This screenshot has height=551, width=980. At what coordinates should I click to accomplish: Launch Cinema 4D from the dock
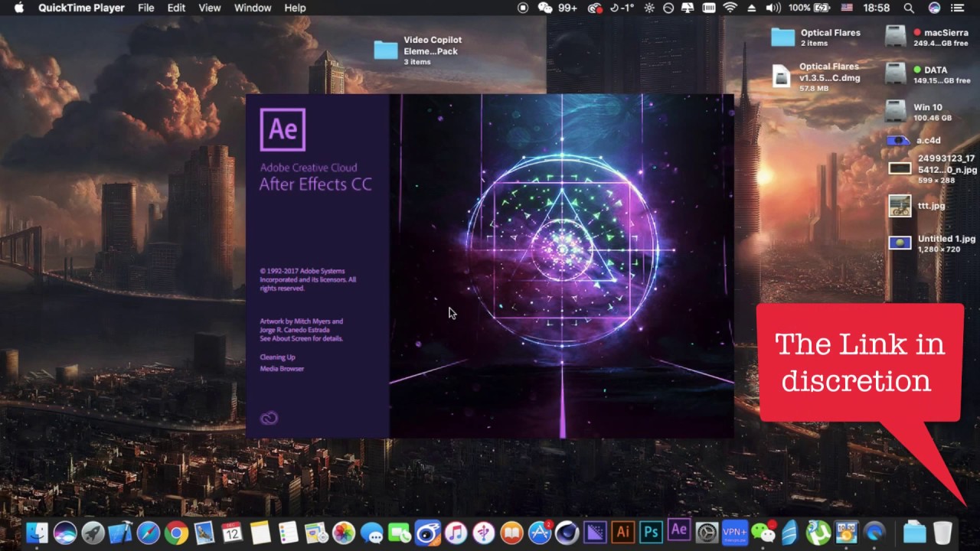point(567,533)
